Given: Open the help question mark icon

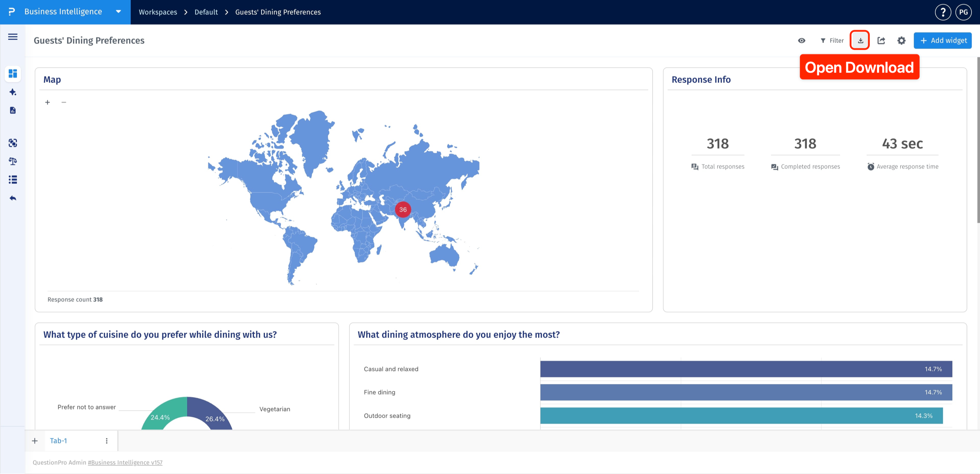Looking at the screenshot, I should click(943, 12).
